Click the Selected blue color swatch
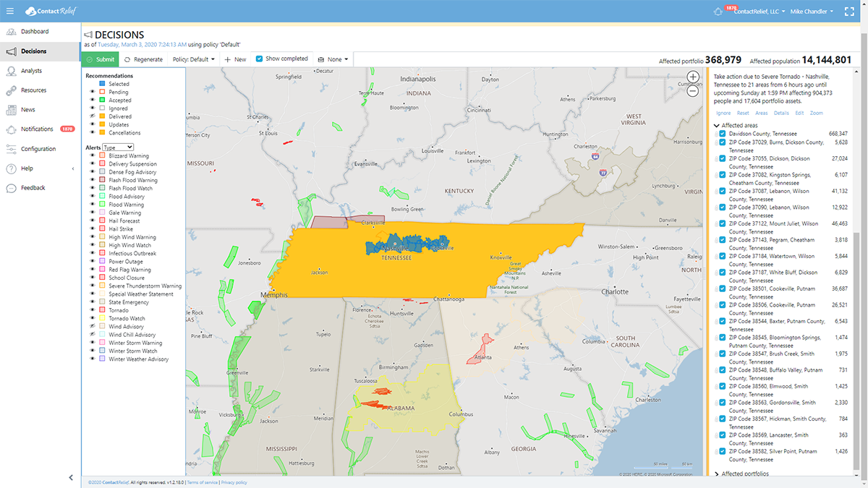 click(102, 85)
